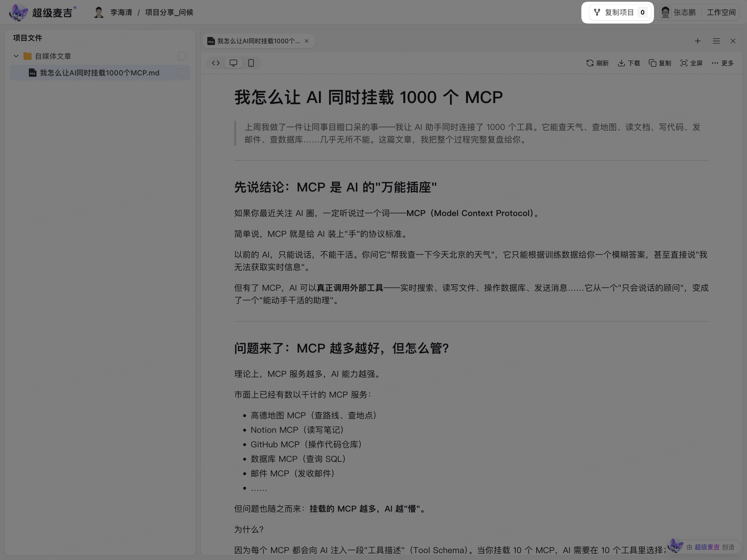Switch to mobile preview mode
This screenshot has height=560, width=747.
click(x=251, y=63)
